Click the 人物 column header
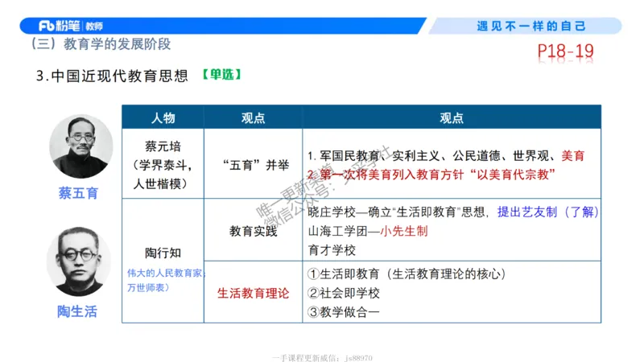Viewport: 644px width, 362px height. [x=163, y=117]
